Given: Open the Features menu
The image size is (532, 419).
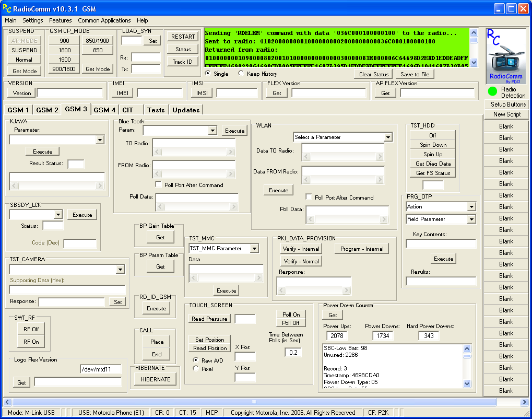Looking at the screenshot, I should click(61, 20).
